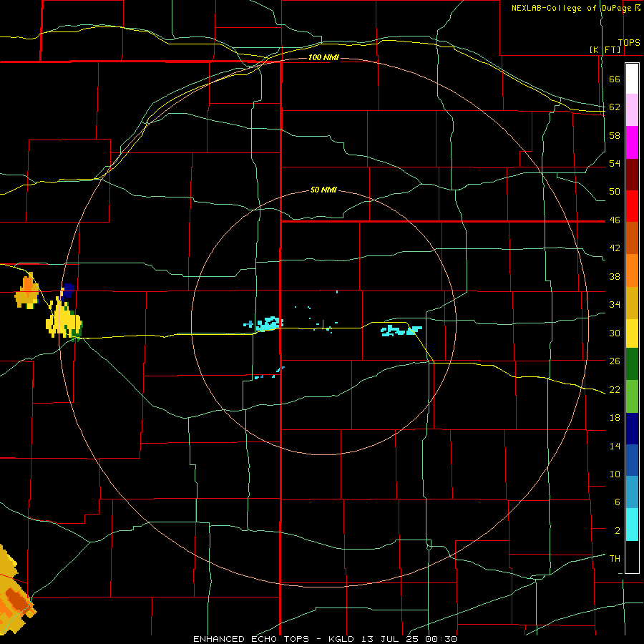Click the "10" legend value
Screen dimensions: 644x644
coord(615,474)
